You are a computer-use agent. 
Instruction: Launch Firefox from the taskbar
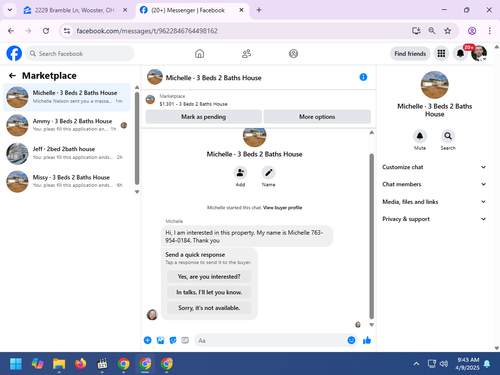[80, 364]
